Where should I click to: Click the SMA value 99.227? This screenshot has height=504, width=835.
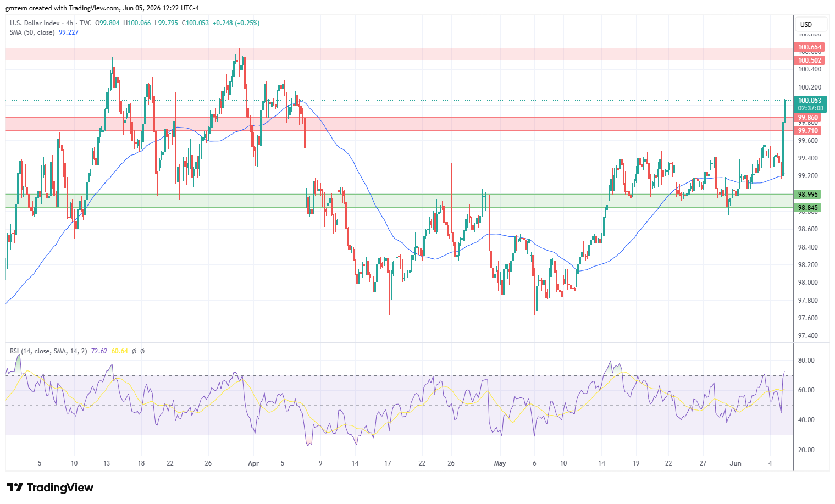pyautogui.click(x=69, y=32)
